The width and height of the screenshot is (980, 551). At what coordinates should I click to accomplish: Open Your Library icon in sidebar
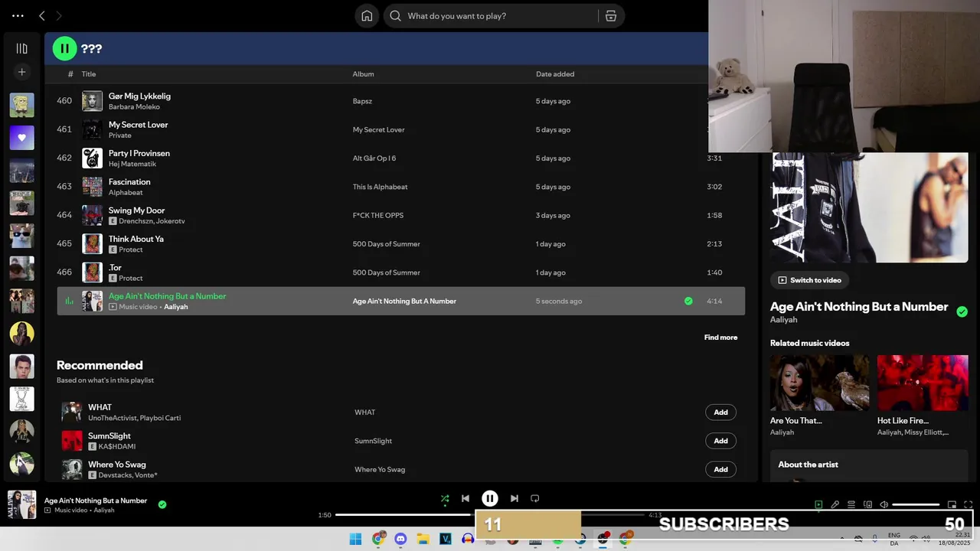coord(21,48)
